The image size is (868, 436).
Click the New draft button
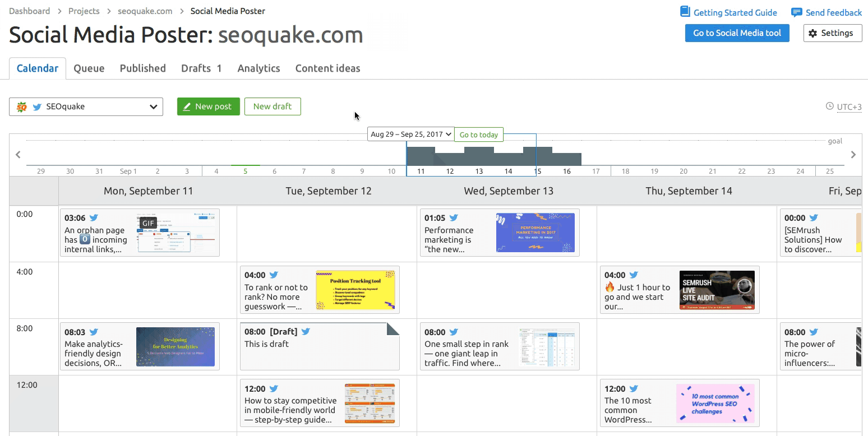(273, 106)
